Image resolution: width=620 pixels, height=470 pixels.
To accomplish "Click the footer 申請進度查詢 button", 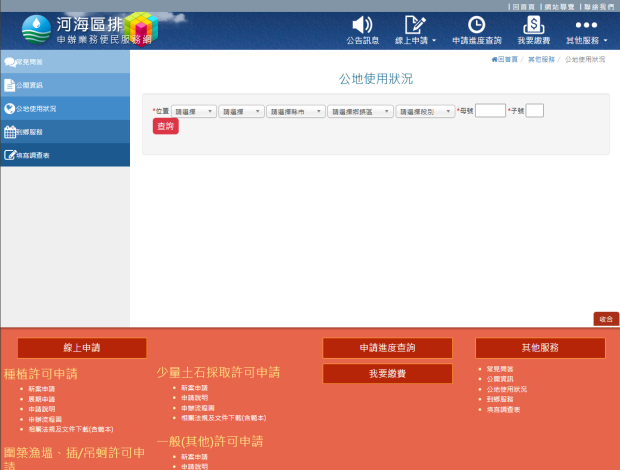I will click(388, 348).
